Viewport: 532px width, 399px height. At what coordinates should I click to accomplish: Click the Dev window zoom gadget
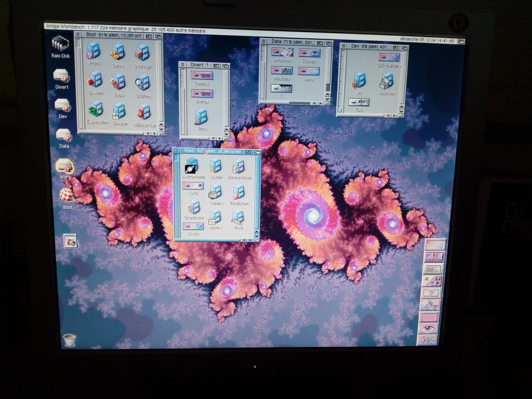point(396,49)
